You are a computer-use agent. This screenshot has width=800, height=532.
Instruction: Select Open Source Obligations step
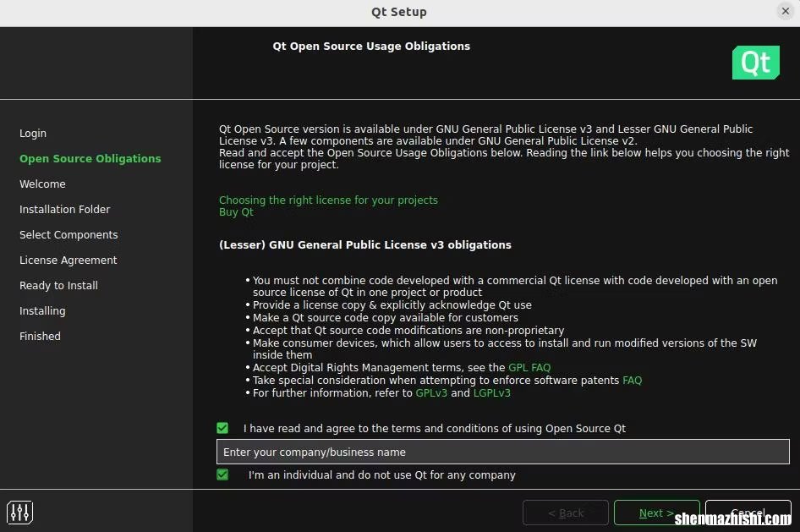pyautogui.click(x=90, y=159)
